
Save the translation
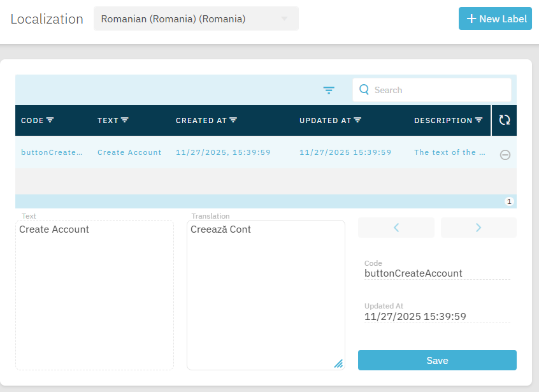pos(437,360)
